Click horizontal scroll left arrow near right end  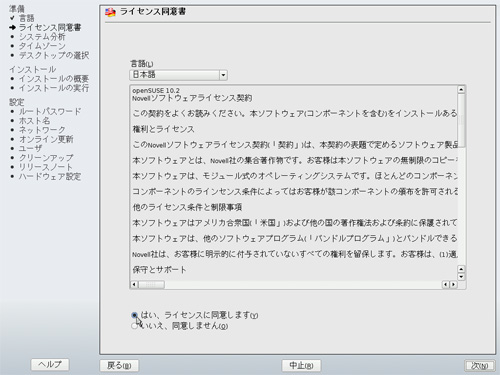446,285
